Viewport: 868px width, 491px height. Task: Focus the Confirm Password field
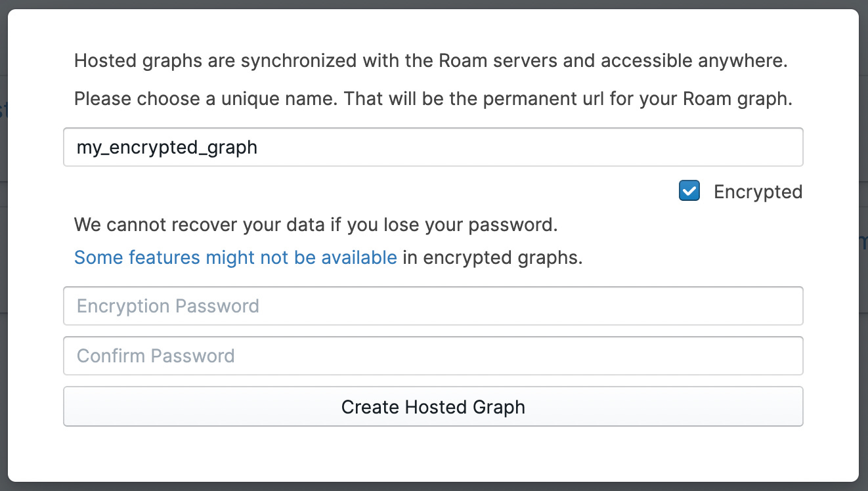433,356
